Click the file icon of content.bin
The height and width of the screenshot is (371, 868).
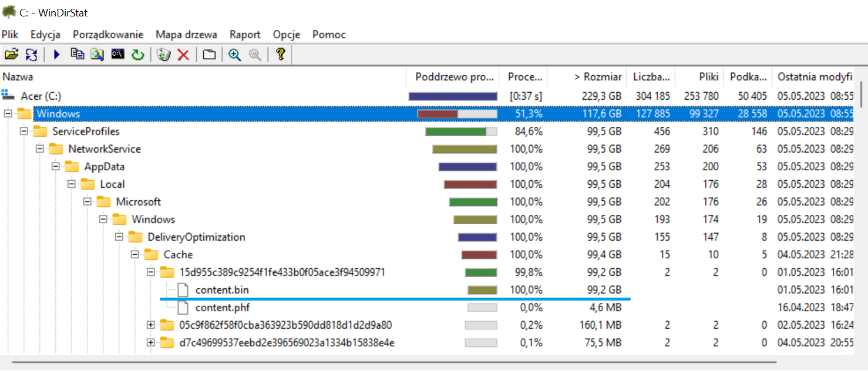[184, 289]
